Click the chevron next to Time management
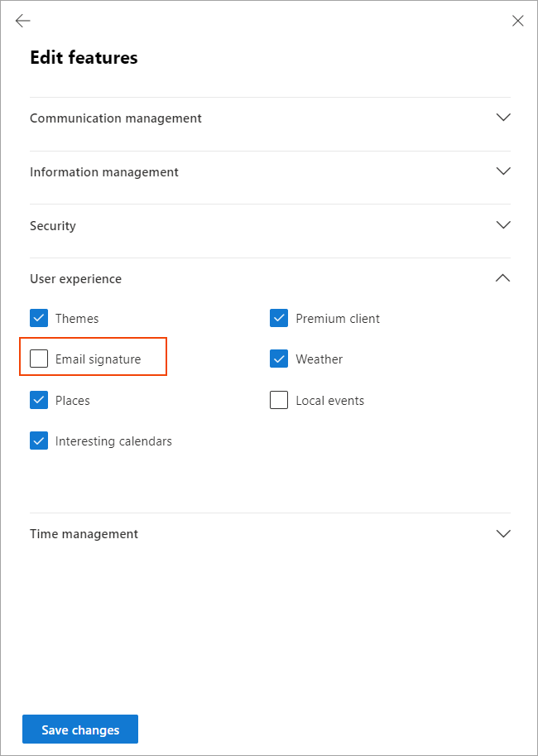The height and width of the screenshot is (756, 538). click(503, 533)
